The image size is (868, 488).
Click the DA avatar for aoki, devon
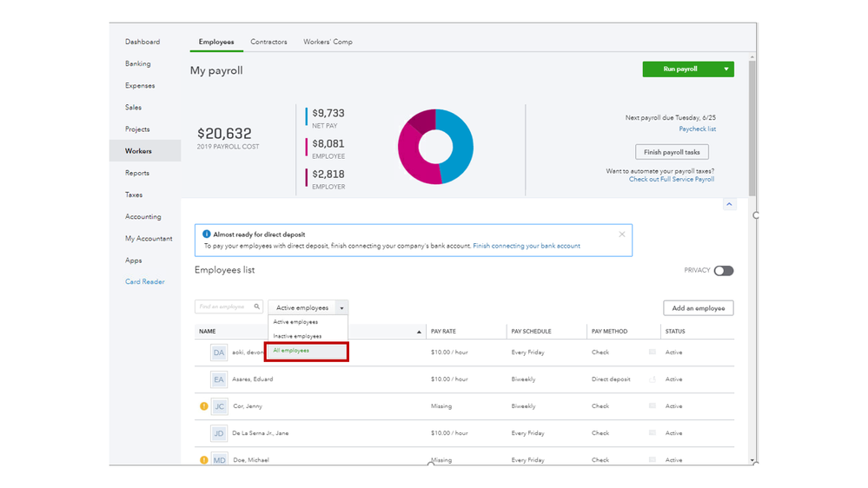[x=219, y=353]
